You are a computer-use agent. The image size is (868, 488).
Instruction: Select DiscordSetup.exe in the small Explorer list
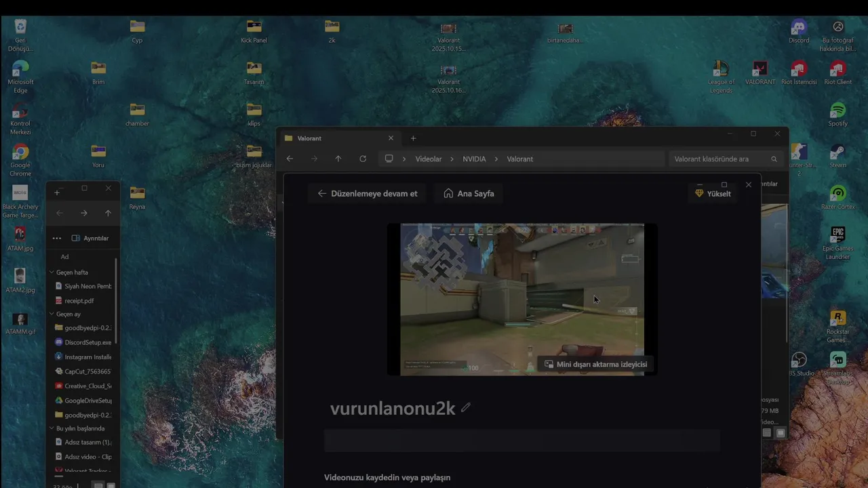tap(82, 342)
